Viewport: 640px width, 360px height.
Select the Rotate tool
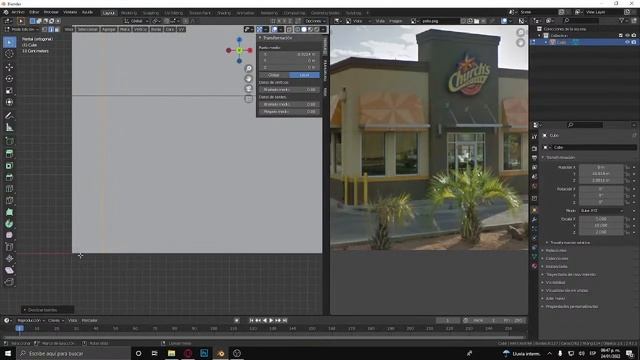point(9,79)
